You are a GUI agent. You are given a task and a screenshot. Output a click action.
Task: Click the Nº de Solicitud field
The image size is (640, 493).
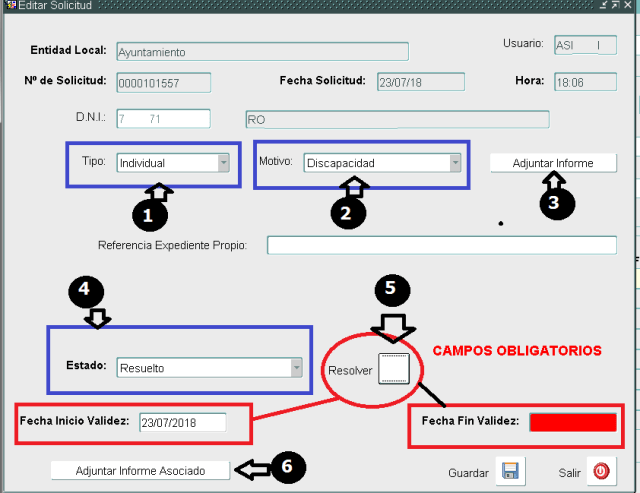[163, 83]
